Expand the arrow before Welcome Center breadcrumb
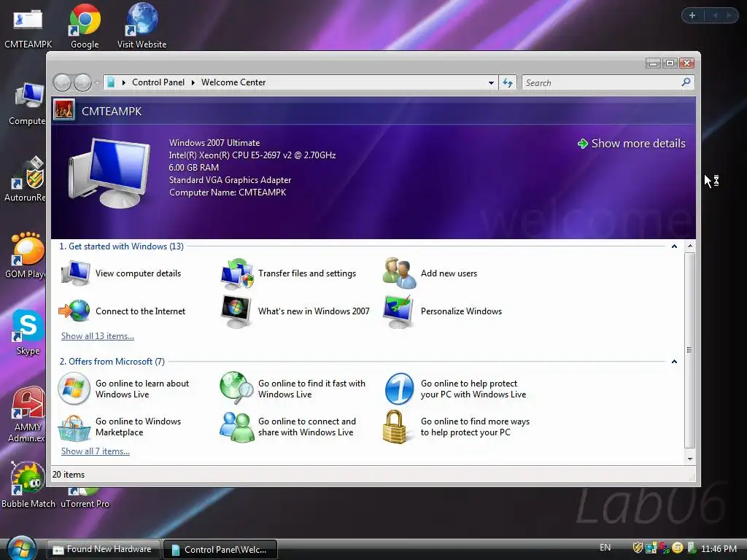 coord(193,82)
